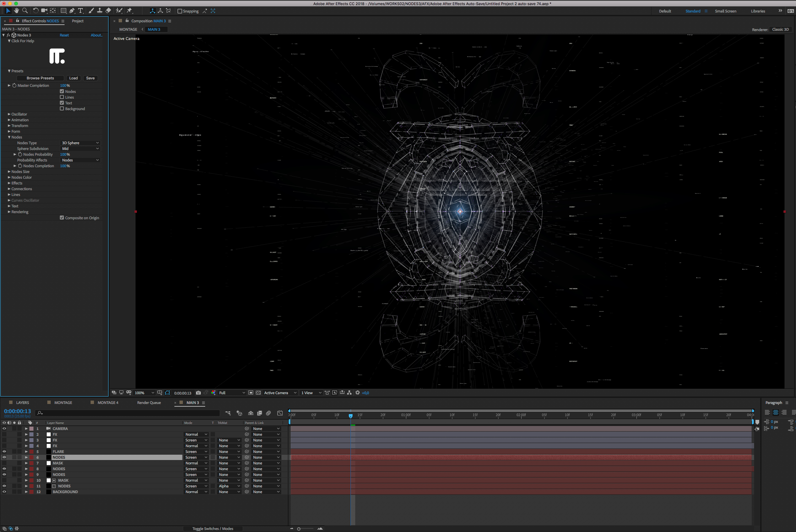Select the Roto Brush tool

click(119, 11)
